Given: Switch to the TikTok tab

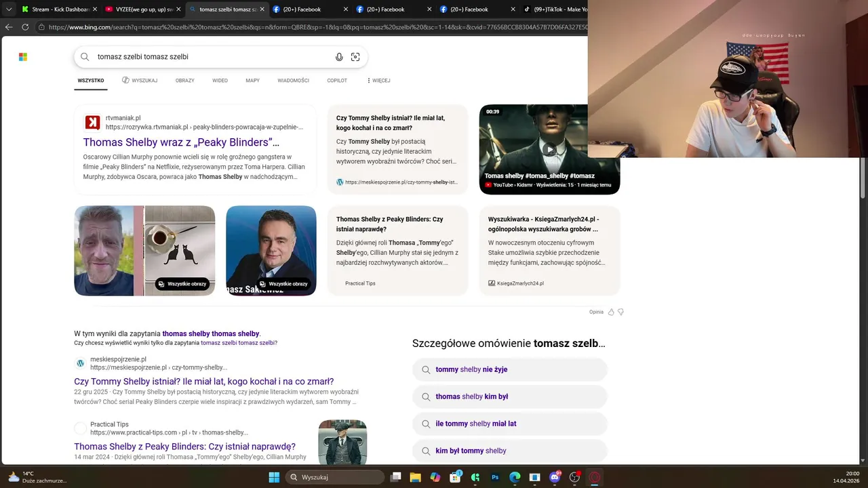Looking at the screenshot, I should click(x=555, y=9).
